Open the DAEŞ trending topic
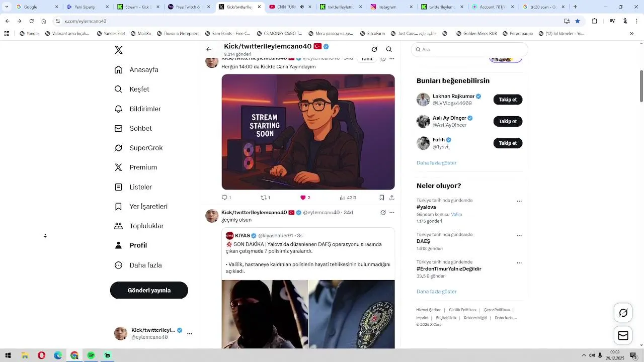 (423, 241)
